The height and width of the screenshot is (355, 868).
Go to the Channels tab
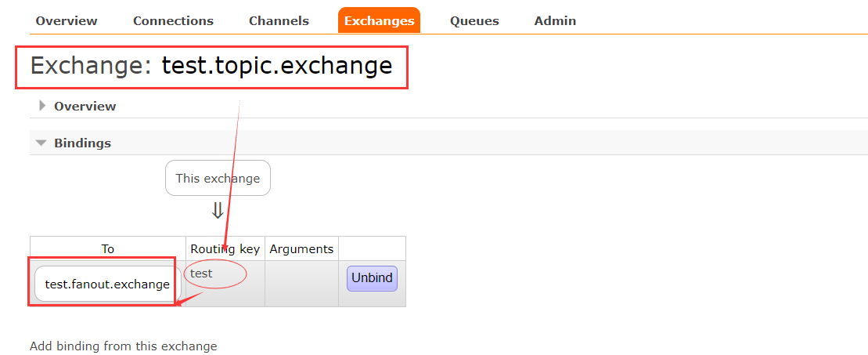point(279,21)
